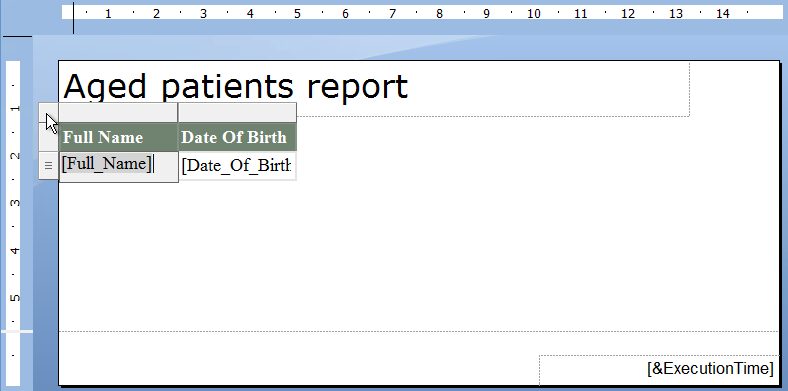Select the [Date_Of_Birth] field cell

237,166
